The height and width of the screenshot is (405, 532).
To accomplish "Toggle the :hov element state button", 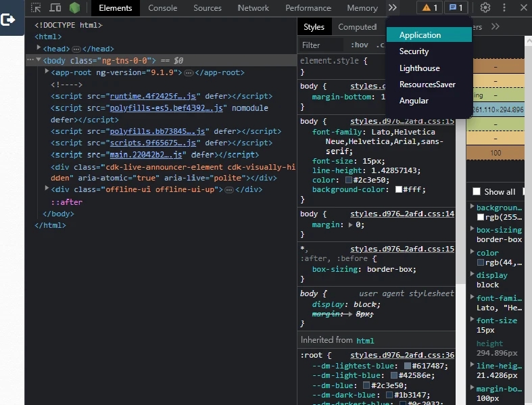I will pos(360,45).
